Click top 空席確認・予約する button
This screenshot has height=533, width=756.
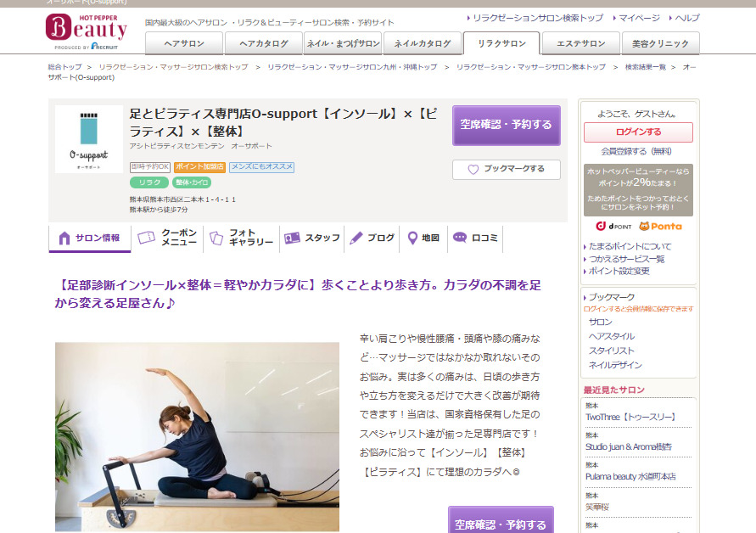click(x=507, y=125)
